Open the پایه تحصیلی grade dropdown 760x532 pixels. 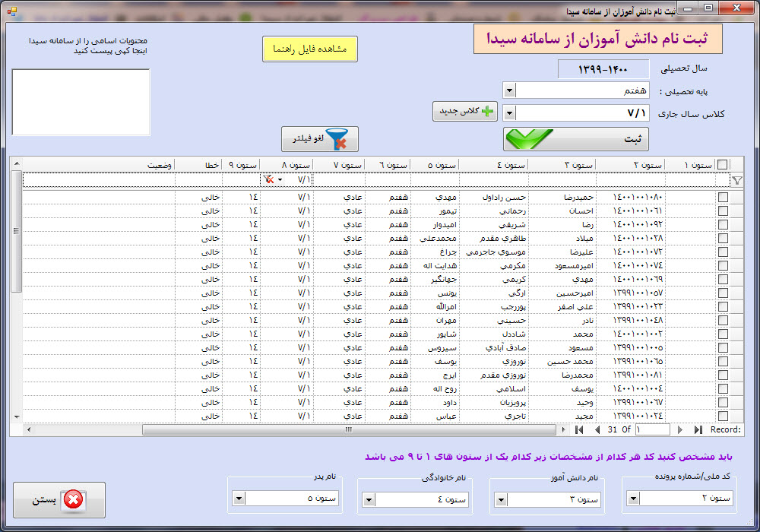509,90
